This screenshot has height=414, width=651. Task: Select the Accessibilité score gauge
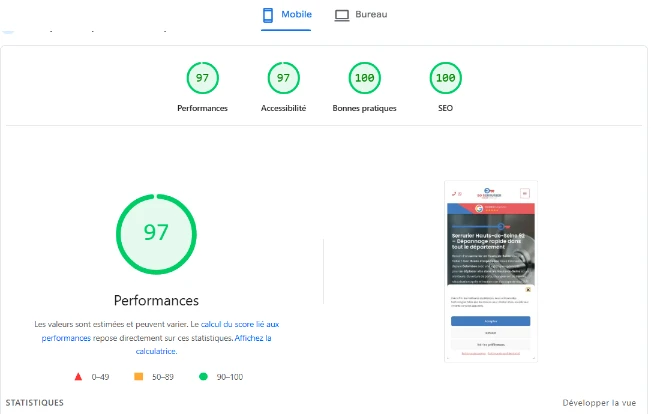[x=283, y=78]
